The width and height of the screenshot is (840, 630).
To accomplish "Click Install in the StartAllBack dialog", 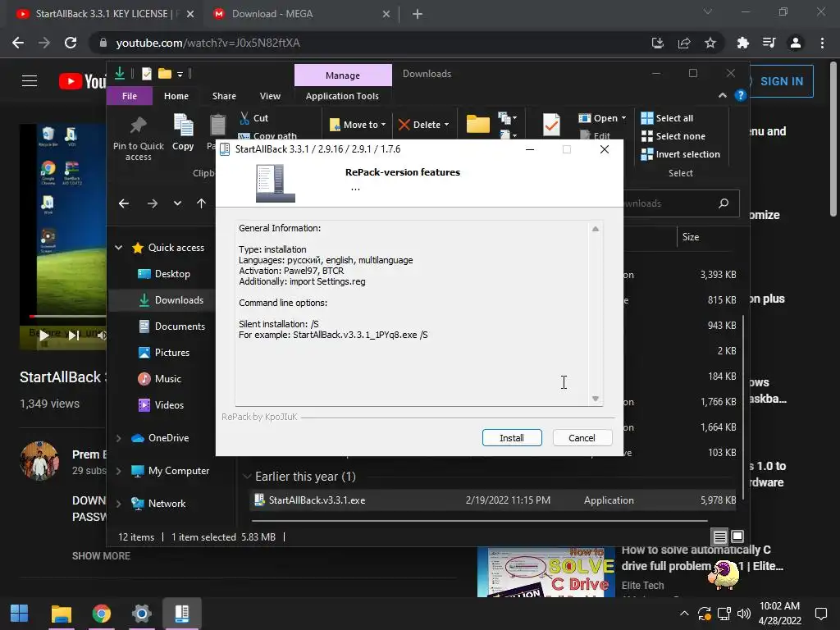I will point(512,438).
